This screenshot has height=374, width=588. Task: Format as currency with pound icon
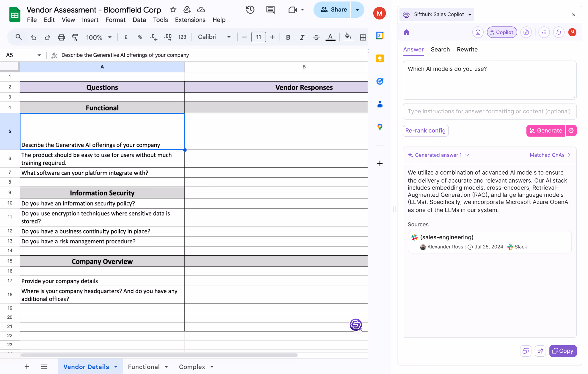click(126, 37)
